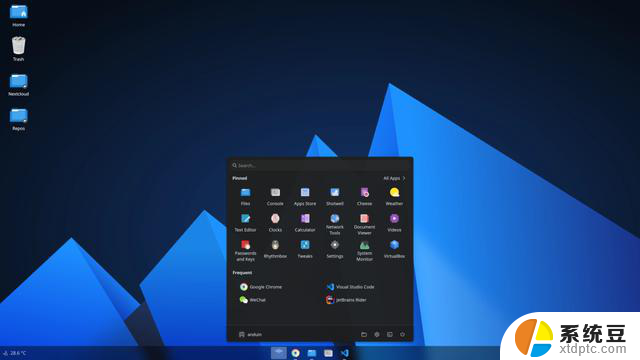Open Passwords and Keys
This screenshot has width=640, height=360.
click(x=245, y=251)
